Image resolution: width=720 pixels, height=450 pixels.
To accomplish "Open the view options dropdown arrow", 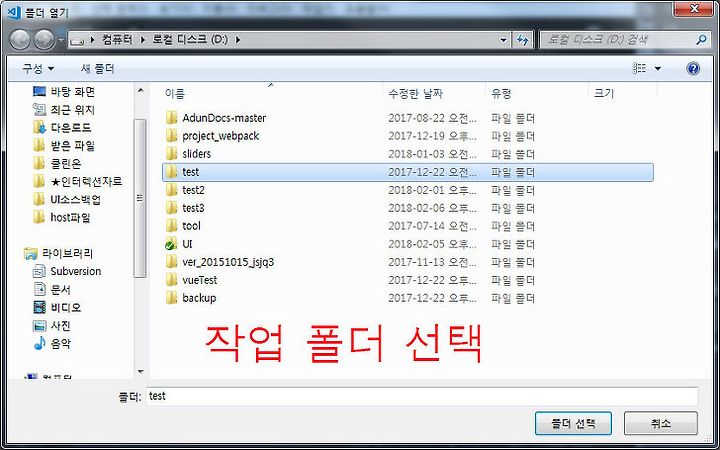I will pos(658,69).
